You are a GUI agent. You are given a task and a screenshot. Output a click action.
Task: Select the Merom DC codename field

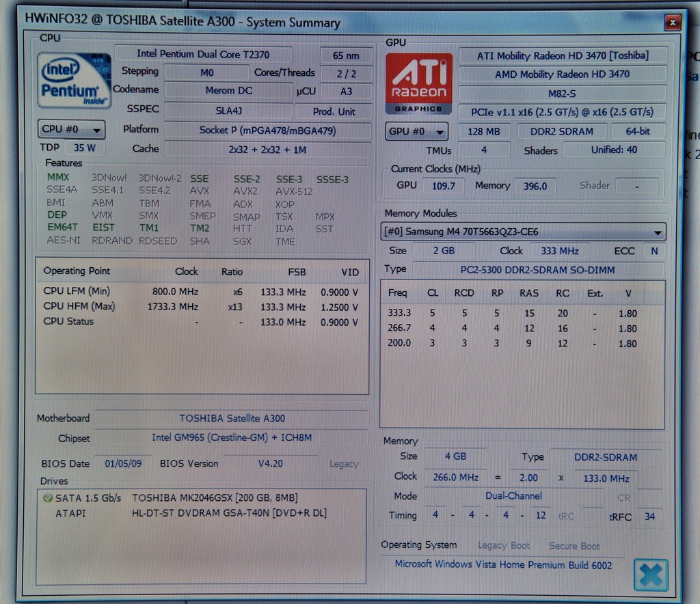(x=228, y=91)
